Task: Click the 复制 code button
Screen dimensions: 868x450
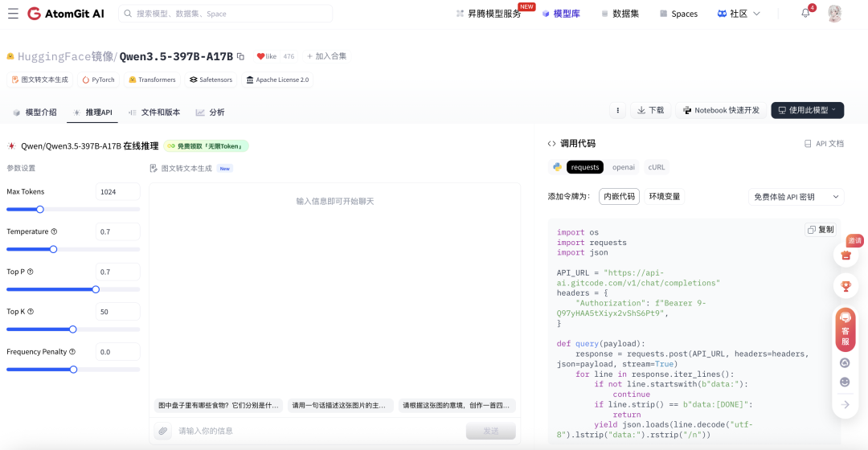Action: pos(821,229)
